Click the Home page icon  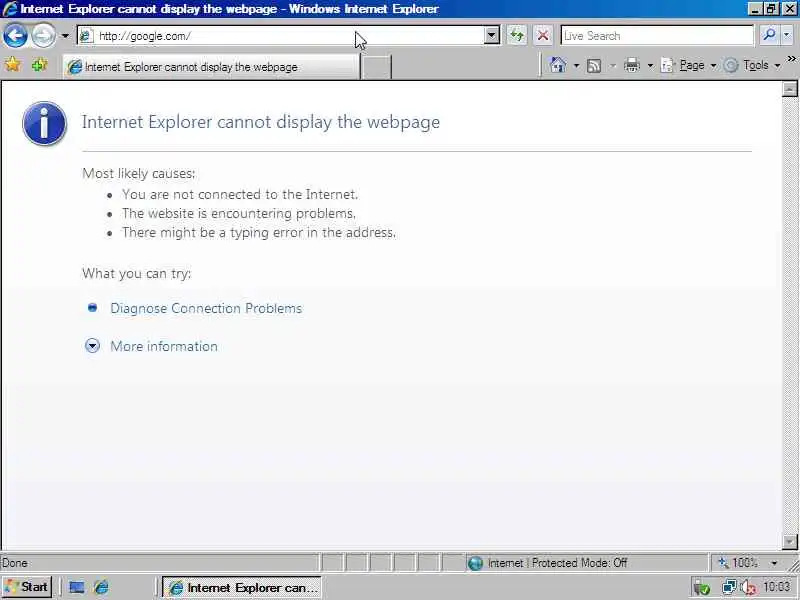coord(558,65)
